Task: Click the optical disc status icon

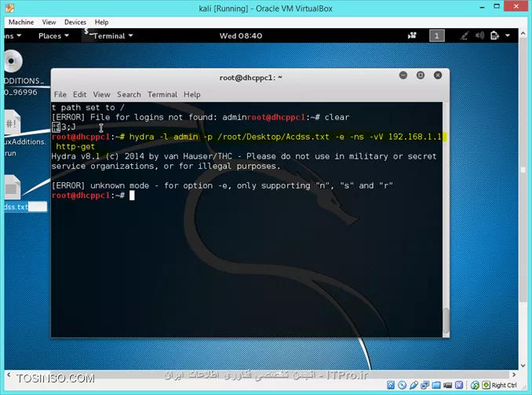Action: pyautogui.click(x=402, y=385)
